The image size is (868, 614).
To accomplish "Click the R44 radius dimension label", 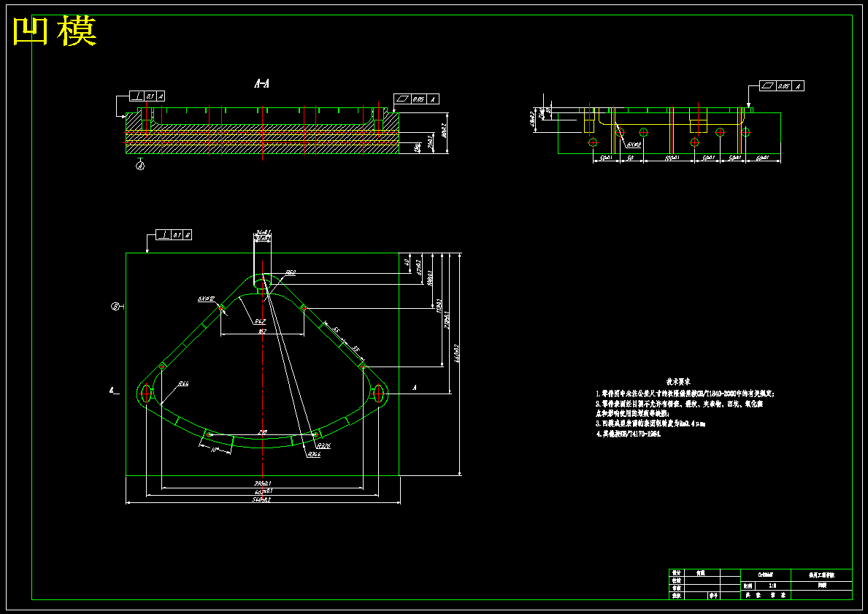I will tap(183, 383).
